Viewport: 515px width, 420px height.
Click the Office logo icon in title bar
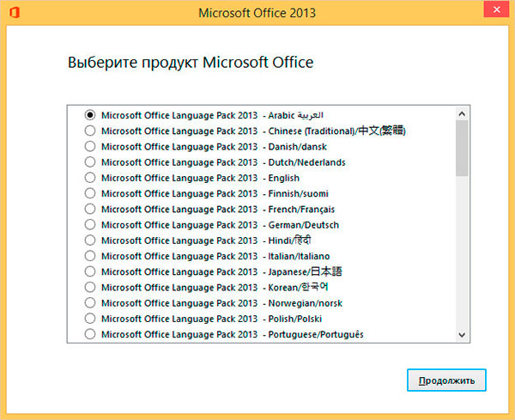click(14, 13)
